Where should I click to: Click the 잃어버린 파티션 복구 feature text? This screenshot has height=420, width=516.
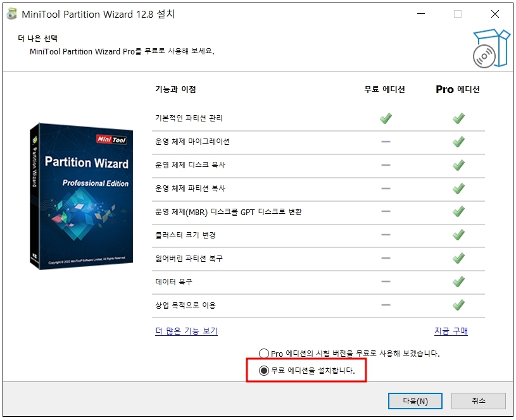(189, 259)
